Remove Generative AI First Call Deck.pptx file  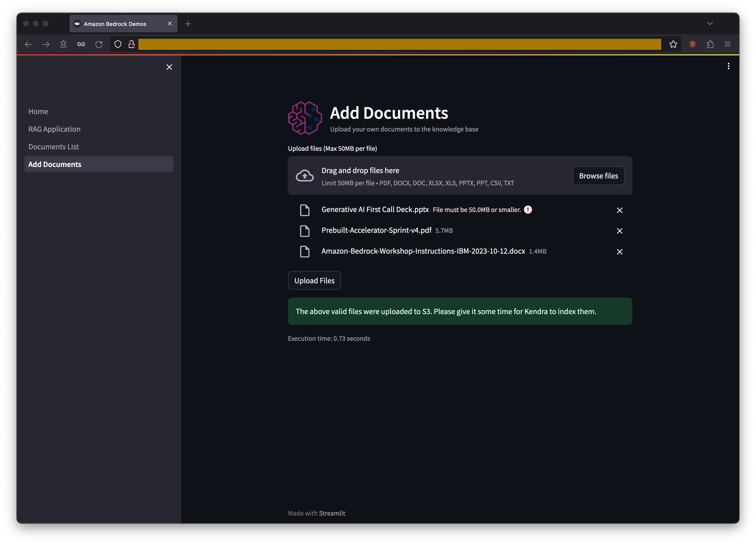pos(619,210)
